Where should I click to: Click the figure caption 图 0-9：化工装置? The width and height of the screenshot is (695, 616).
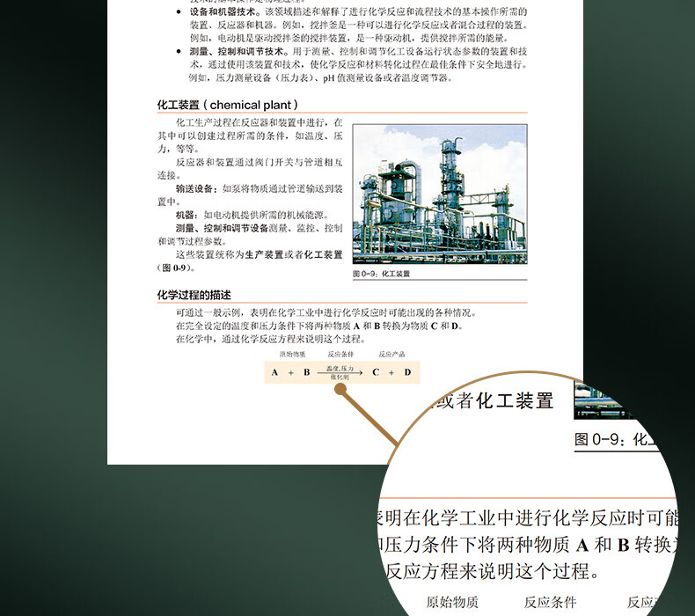pos(381,274)
